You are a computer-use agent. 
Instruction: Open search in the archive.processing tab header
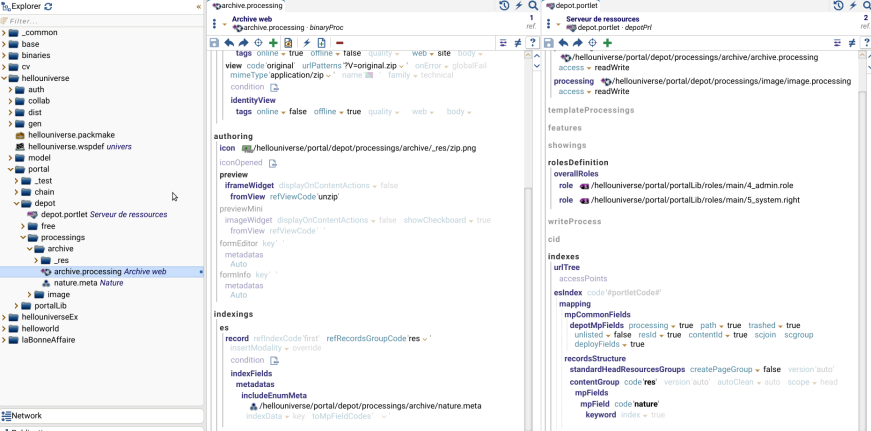tap(534, 6)
